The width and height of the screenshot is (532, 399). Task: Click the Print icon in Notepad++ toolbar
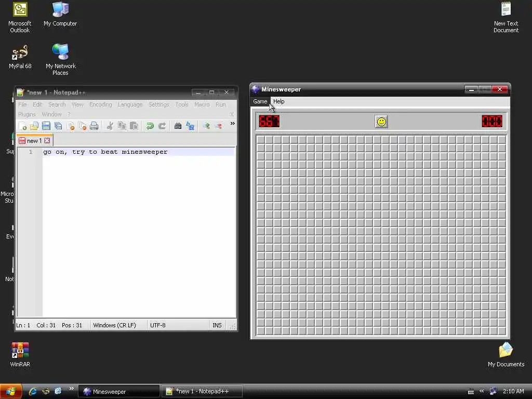click(95, 126)
